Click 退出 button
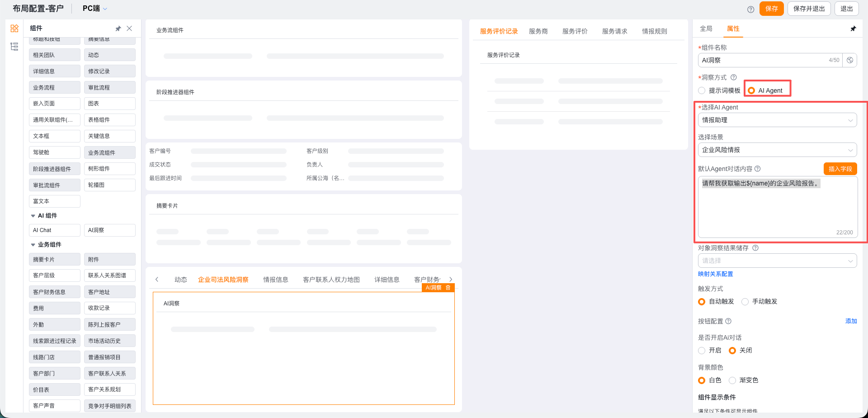Screen dimensions: 868x418 pyautogui.click(x=847, y=9)
